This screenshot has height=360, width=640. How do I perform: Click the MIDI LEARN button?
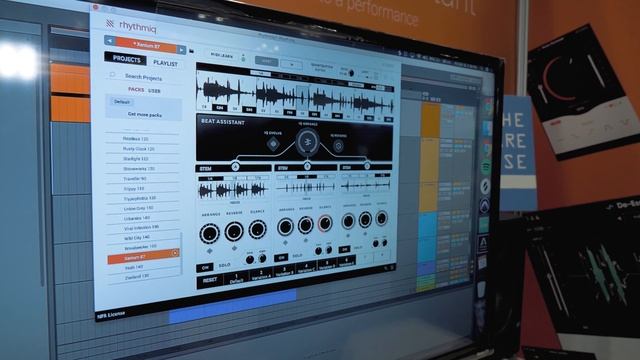coord(222,55)
